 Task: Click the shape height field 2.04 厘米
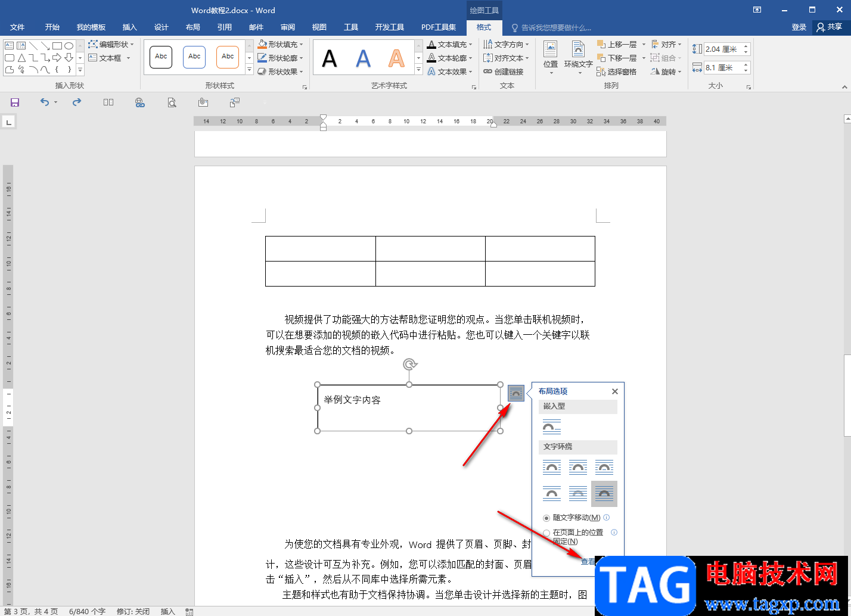click(x=722, y=49)
